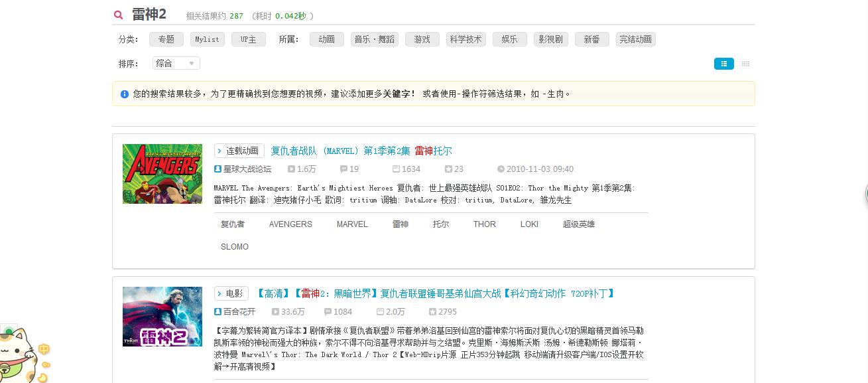Click uploader icon beside 星球大战论坛
868x383 pixels.
point(217,169)
